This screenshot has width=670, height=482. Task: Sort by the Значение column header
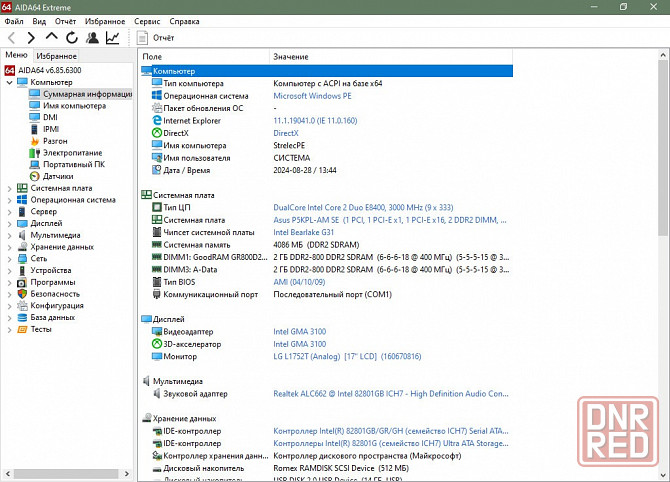pyautogui.click(x=391, y=56)
